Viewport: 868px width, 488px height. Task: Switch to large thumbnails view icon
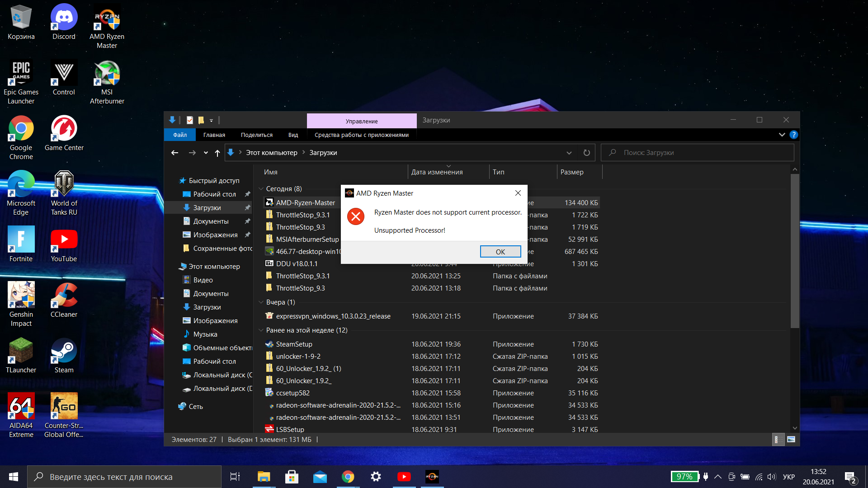click(x=791, y=439)
